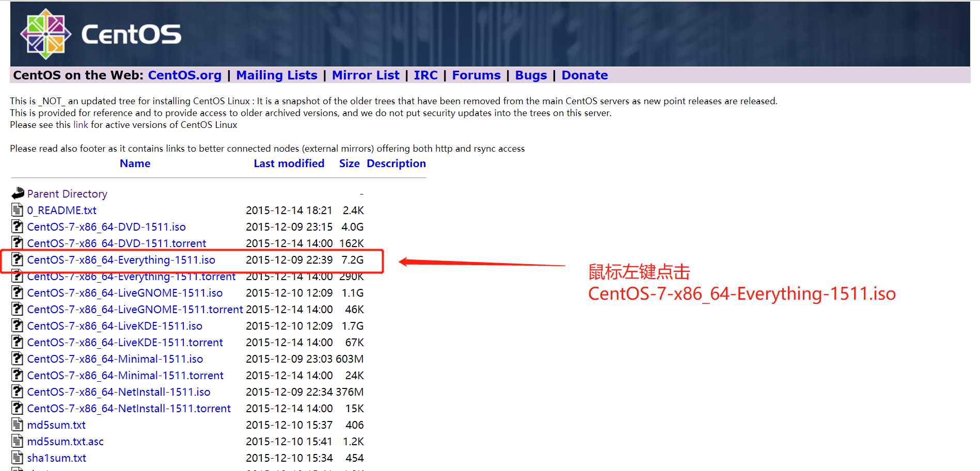This screenshot has width=980, height=471.
Task: Download CentOS-7-x86_64-Minimal-1511.iso
Action: point(115,359)
